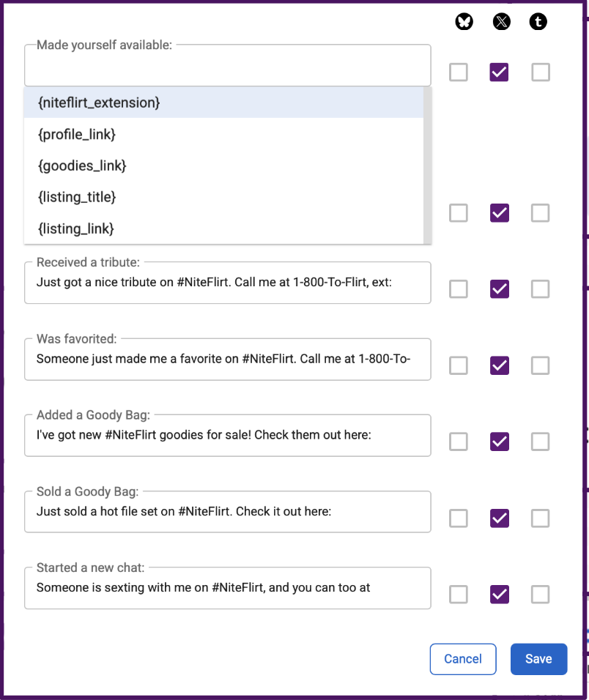Enable Tumblr for Added a Goody Bag

541,442
